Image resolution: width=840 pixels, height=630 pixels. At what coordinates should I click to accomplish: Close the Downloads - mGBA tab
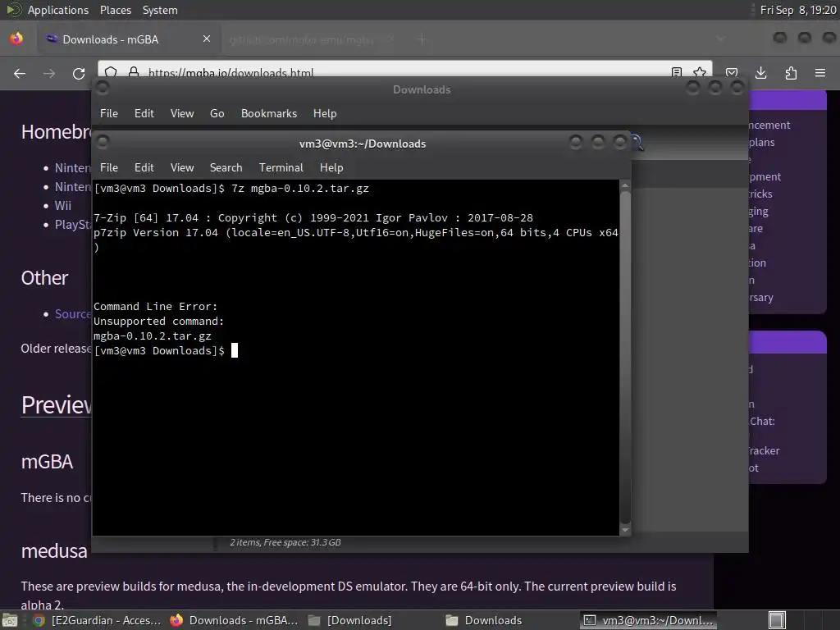(x=207, y=39)
